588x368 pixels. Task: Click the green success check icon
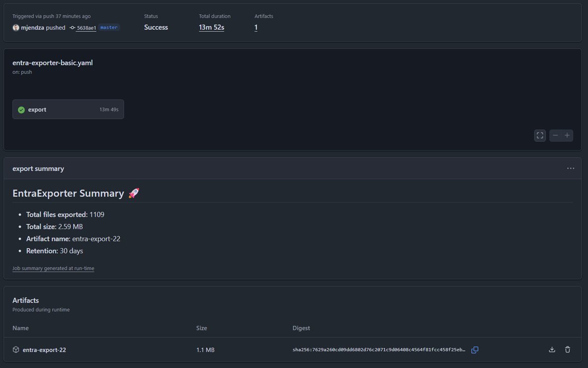(21, 110)
